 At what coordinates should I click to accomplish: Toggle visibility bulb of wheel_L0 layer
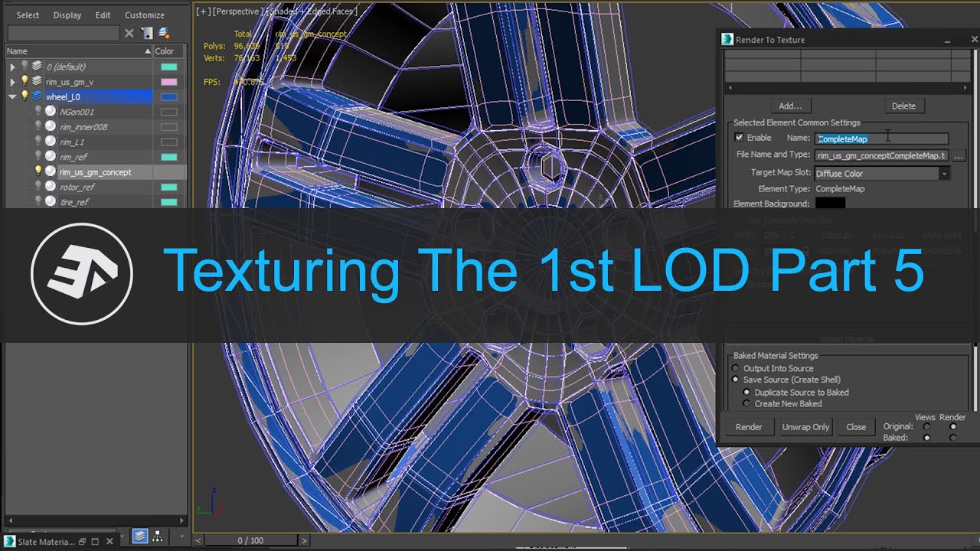24,96
